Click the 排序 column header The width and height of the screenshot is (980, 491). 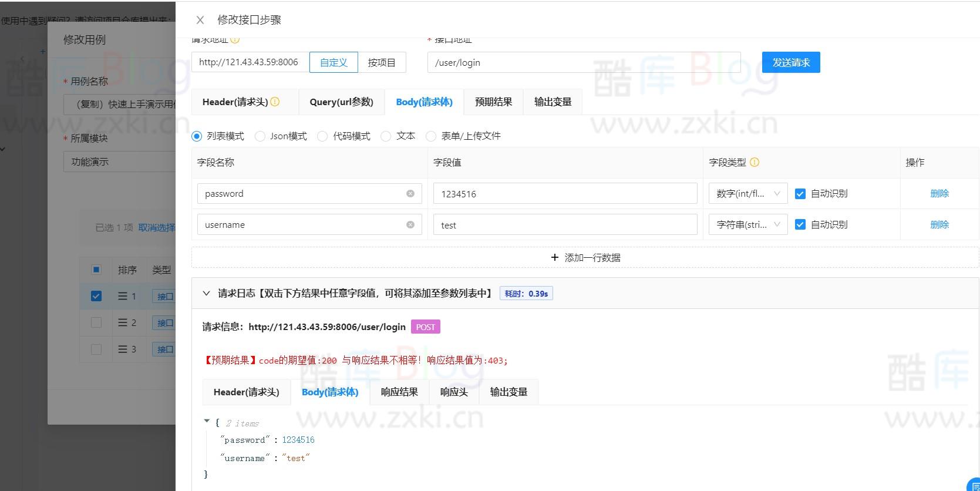point(127,270)
